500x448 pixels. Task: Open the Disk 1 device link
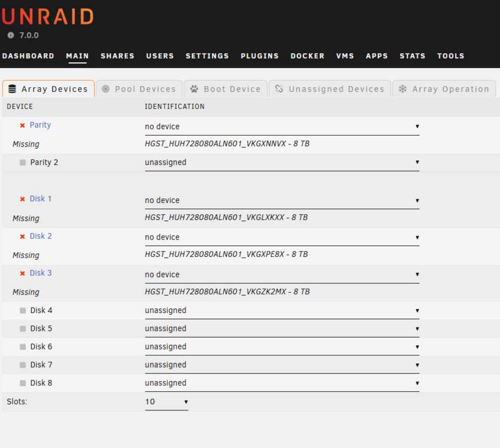(x=41, y=199)
